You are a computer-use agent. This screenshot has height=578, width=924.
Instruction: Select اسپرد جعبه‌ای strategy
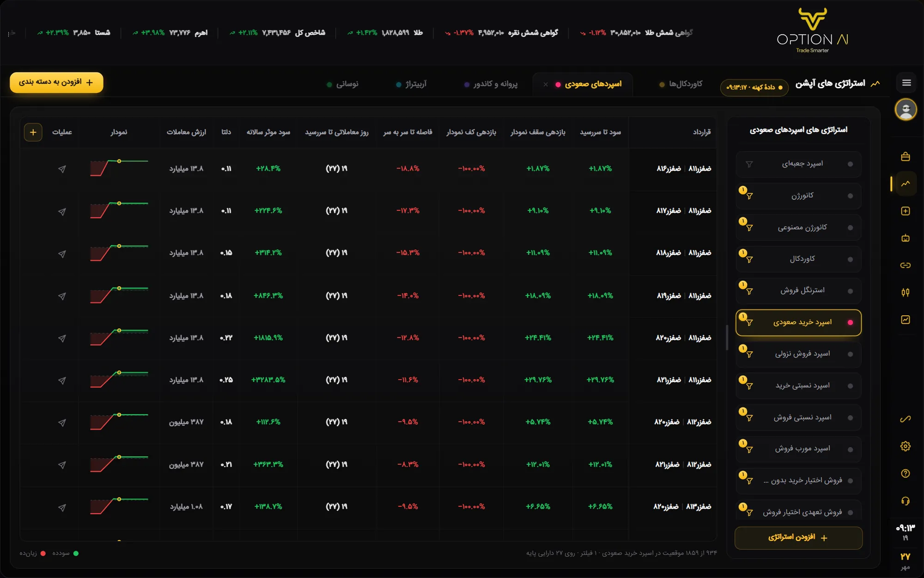798,164
